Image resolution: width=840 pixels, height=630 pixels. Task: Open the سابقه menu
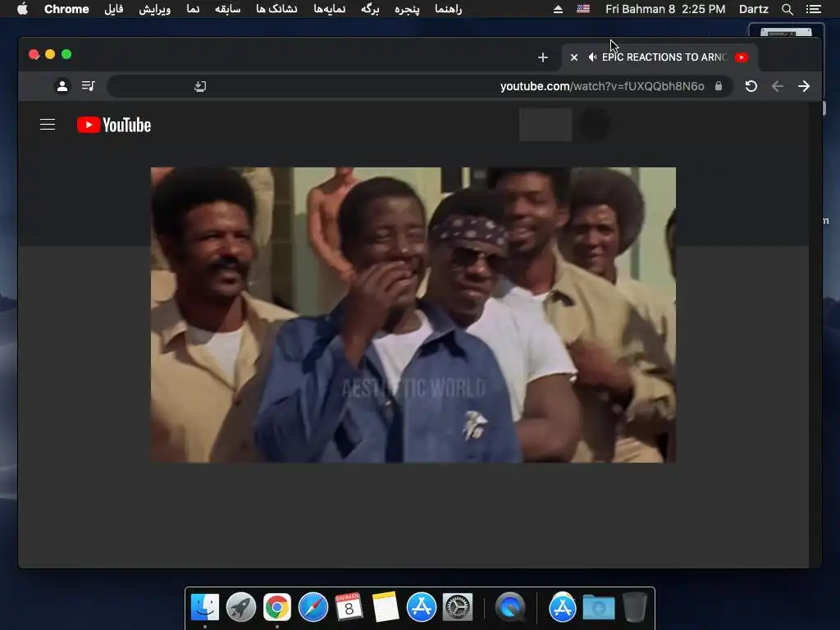tap(228, 9)
